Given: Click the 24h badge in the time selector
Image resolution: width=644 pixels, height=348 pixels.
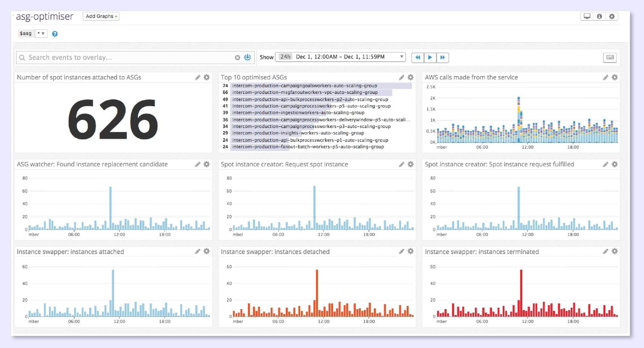Looking at the screenshot, I should (285, 57).
